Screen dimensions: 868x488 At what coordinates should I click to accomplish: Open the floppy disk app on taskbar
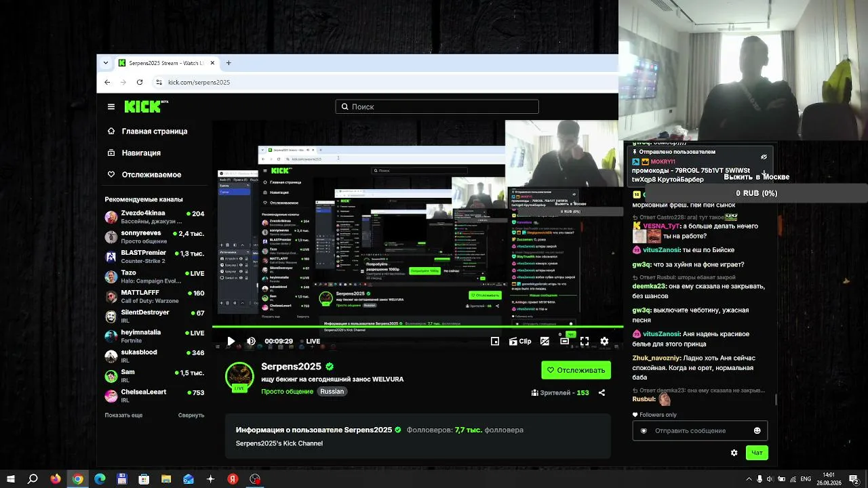coord(122,479)
